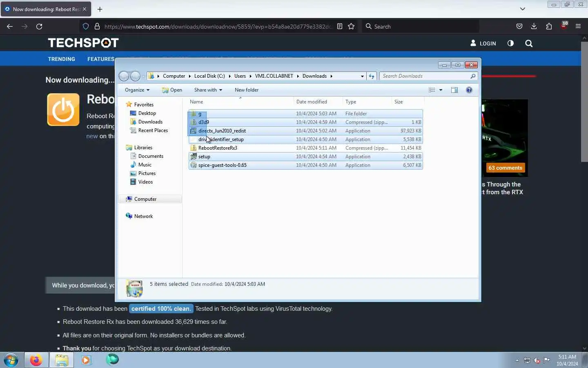Select directx_Jun2010_redist application
588x368 pixels.
coord(305,131)
